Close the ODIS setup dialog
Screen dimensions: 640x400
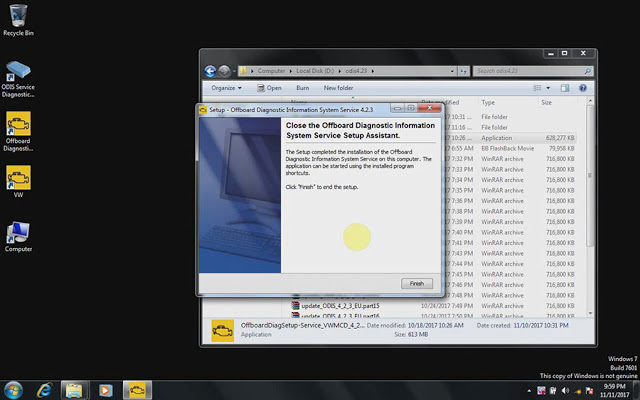point(430,108)
